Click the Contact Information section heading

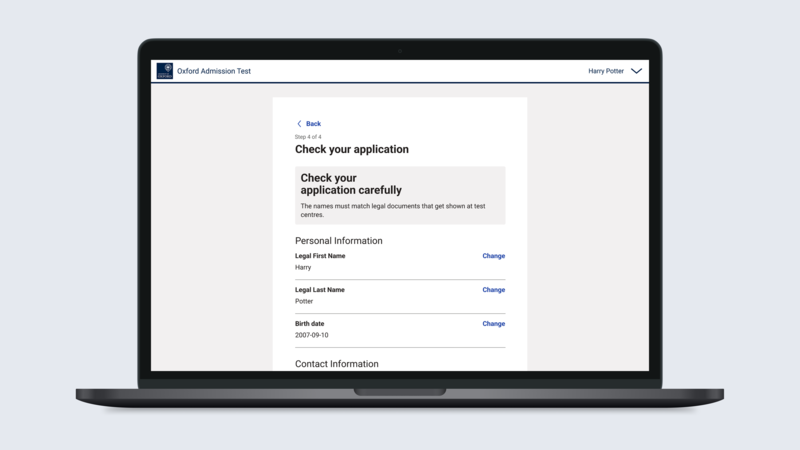coord(336,364)
